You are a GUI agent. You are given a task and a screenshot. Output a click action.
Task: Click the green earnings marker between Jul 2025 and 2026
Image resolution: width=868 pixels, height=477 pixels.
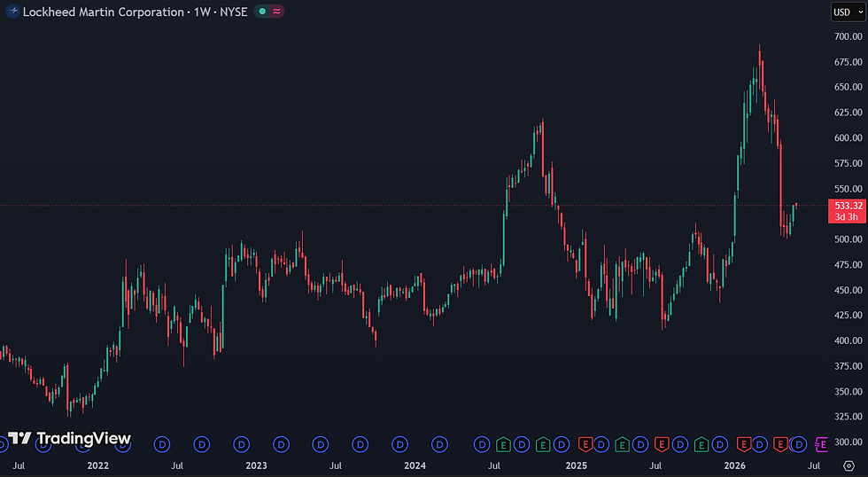(701, 444)
